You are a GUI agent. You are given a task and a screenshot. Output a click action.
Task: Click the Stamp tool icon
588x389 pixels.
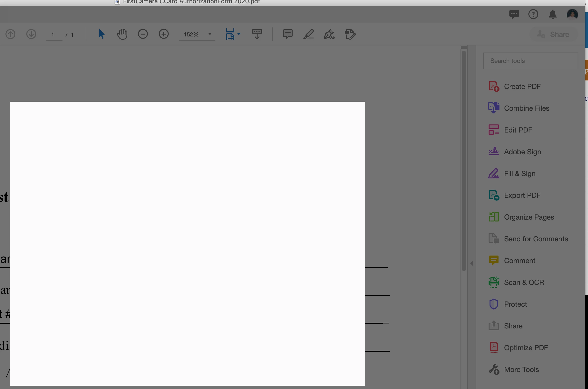[x=350, y=34]
